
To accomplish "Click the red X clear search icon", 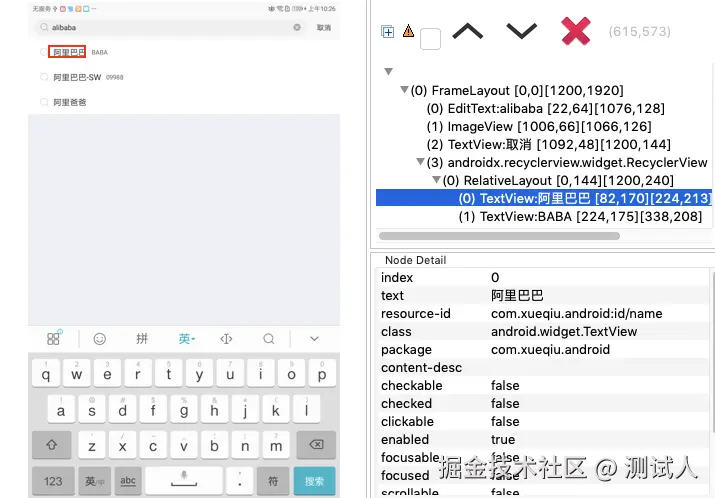I will 576,31.
